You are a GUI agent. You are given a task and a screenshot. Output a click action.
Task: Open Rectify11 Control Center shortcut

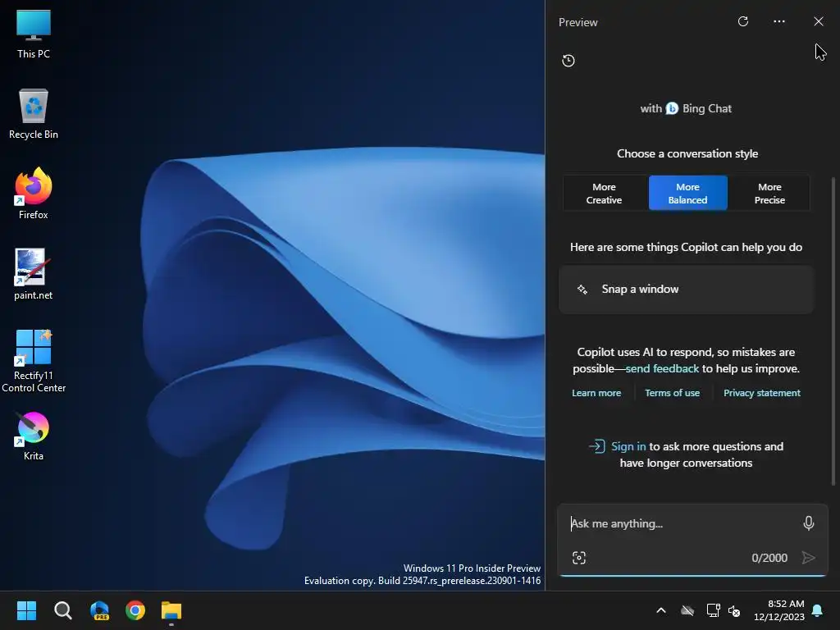[33, 361]
